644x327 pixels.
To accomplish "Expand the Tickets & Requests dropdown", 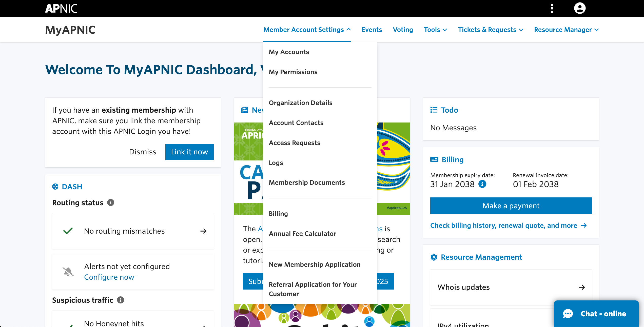I will click(x=491, y=30).
